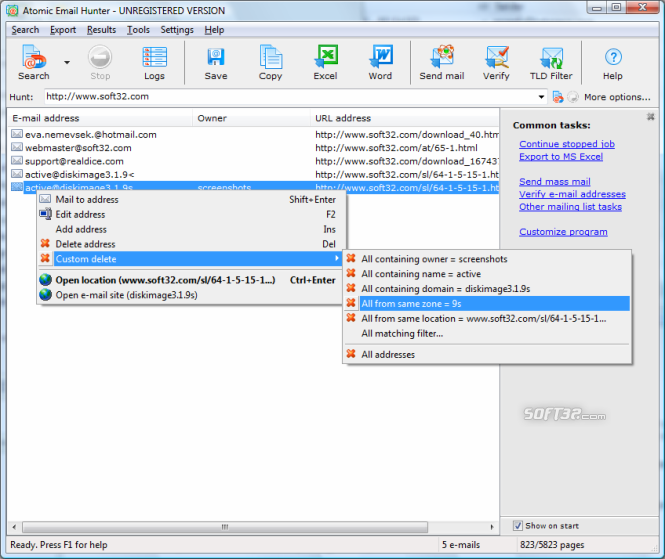665x559 pixels.
Task: Open the Logs toolbar icon
Action: 154,62
